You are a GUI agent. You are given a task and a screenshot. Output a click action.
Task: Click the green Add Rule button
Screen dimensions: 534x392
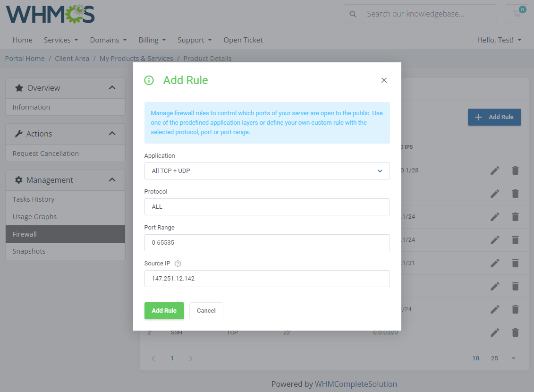click(164, 311)
